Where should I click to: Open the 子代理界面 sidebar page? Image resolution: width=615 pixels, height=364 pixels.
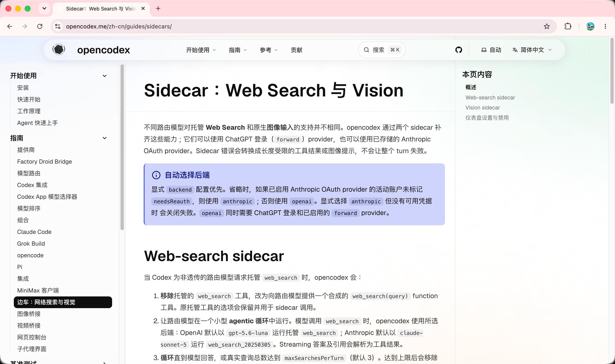click(32, 349)
